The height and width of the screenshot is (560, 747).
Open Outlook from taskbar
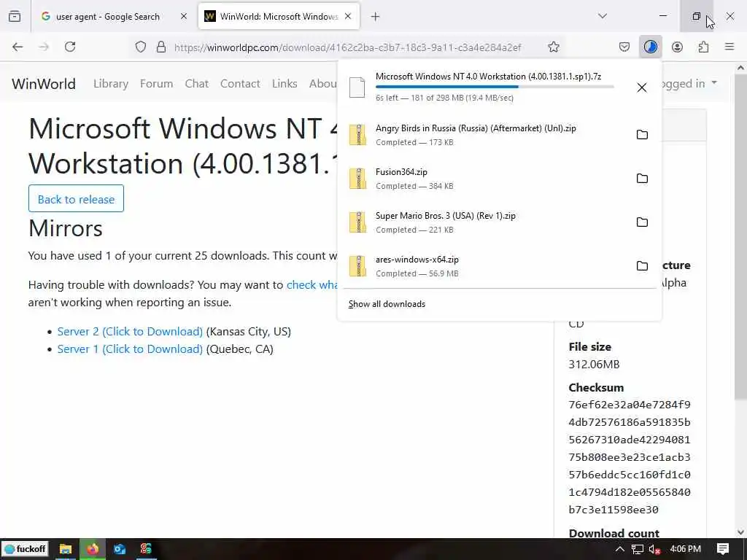click(119, 549)
